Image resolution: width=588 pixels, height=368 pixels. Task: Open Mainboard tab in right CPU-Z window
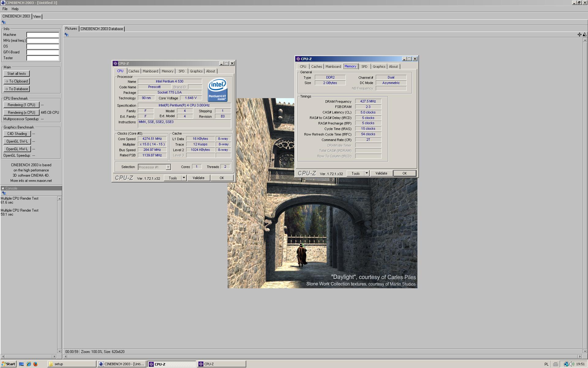(x=333, y=67)
